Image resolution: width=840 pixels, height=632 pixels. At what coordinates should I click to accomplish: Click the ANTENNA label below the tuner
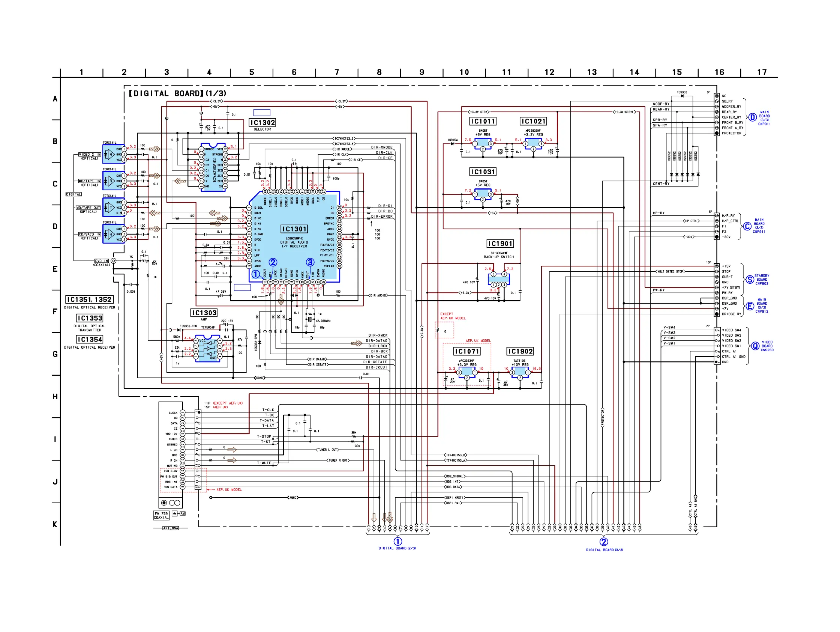(x=171, y=528)
